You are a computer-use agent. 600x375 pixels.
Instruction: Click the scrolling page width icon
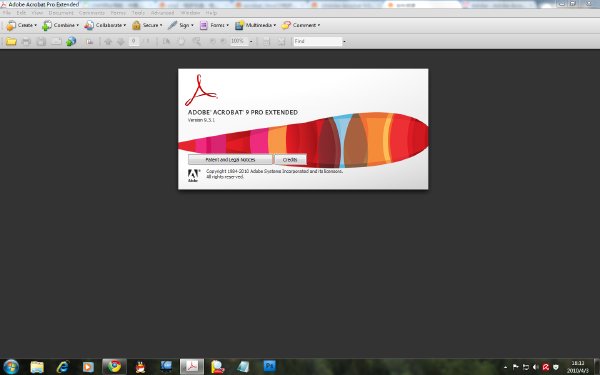pos(266,41)
